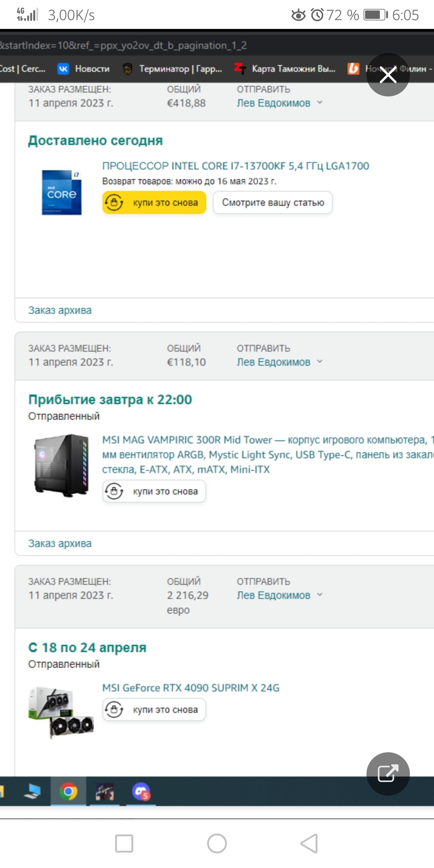Tap the eye comfort status icon
434x868 pixels.
pyautogui.click(x=298, y=15)
